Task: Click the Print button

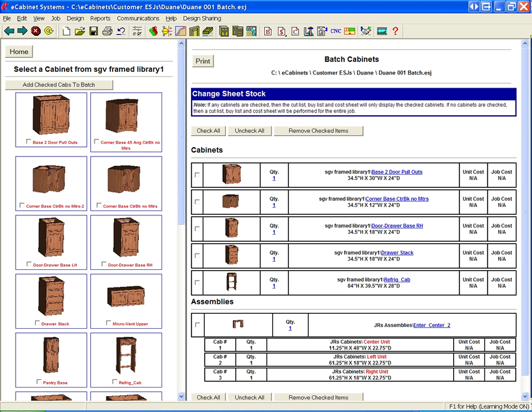Action: (x=203, y=61)
